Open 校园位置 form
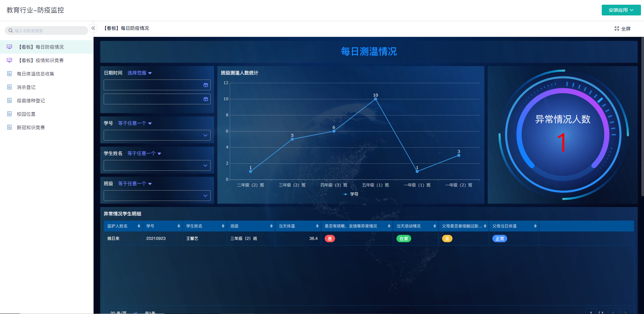This screenshot has height=314, width=644. [47, 114]
